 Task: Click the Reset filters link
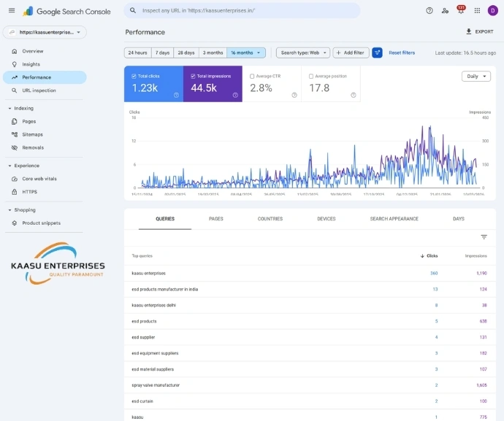pyautogui.click(x=402, y=53)
